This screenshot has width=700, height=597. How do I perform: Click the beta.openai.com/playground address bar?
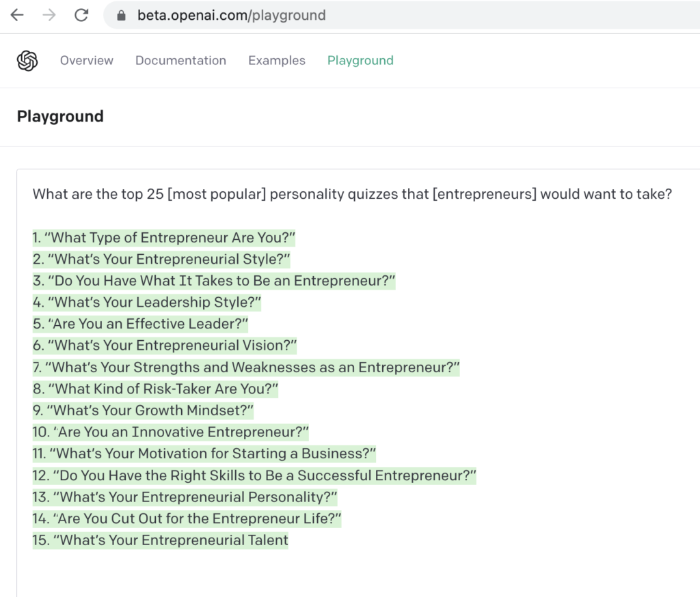(401, 15)
